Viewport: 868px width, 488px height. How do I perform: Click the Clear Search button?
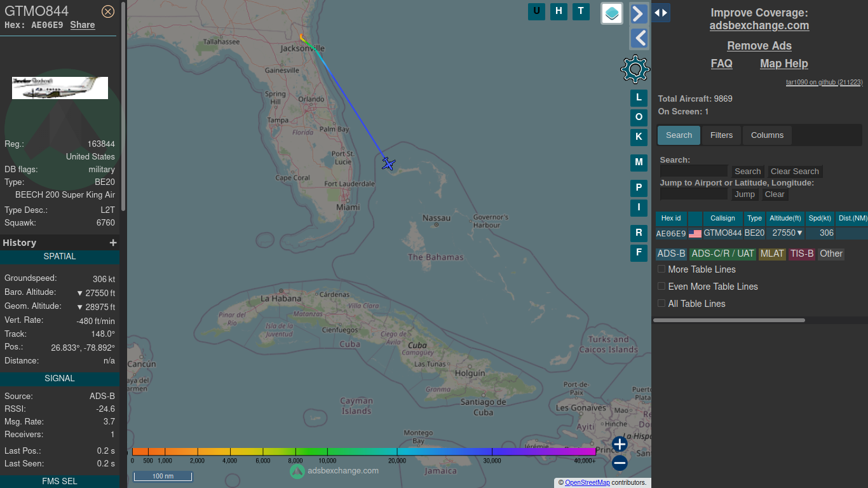[794, 172]
